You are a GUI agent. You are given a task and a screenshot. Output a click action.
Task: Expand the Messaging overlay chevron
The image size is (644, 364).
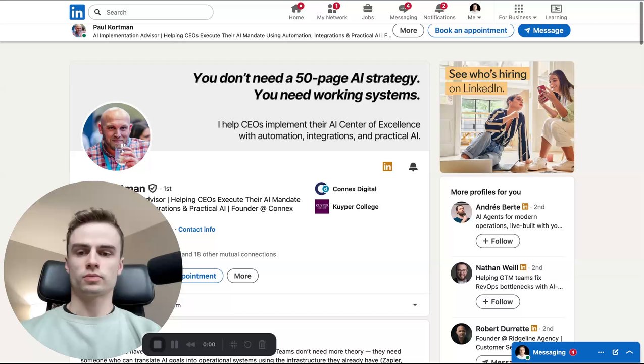pyautogui.click(x=629, y=352)
